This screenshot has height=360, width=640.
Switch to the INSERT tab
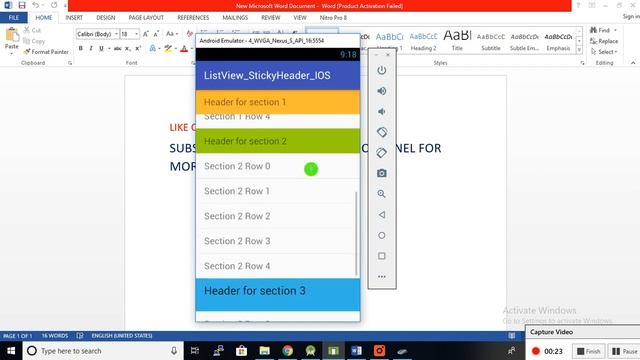[74, 18]
